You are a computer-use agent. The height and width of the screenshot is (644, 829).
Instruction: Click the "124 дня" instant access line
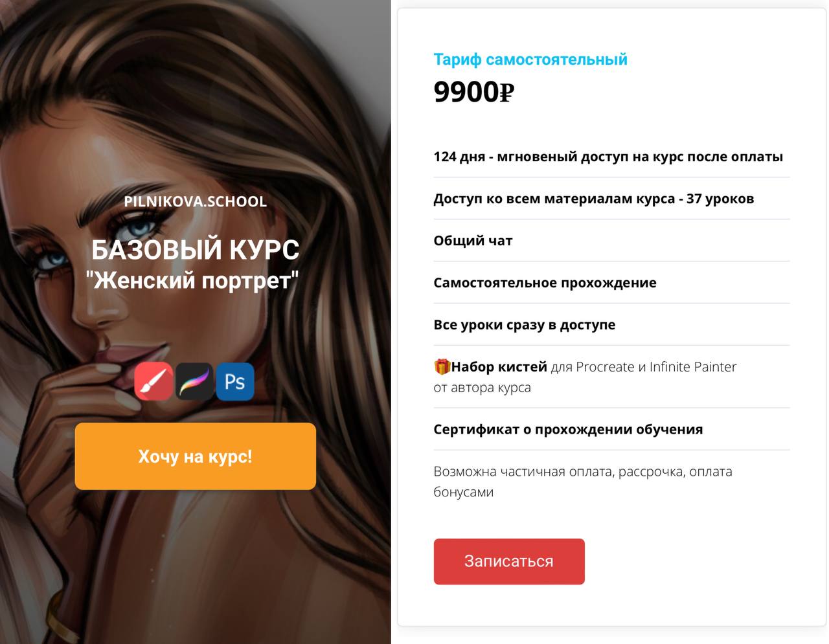[608, 157]
